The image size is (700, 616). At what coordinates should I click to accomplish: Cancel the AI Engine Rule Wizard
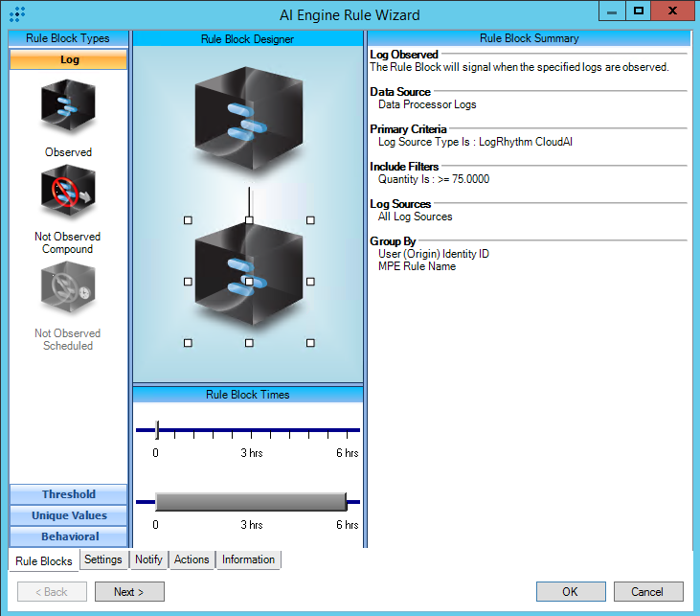(648, 592)
